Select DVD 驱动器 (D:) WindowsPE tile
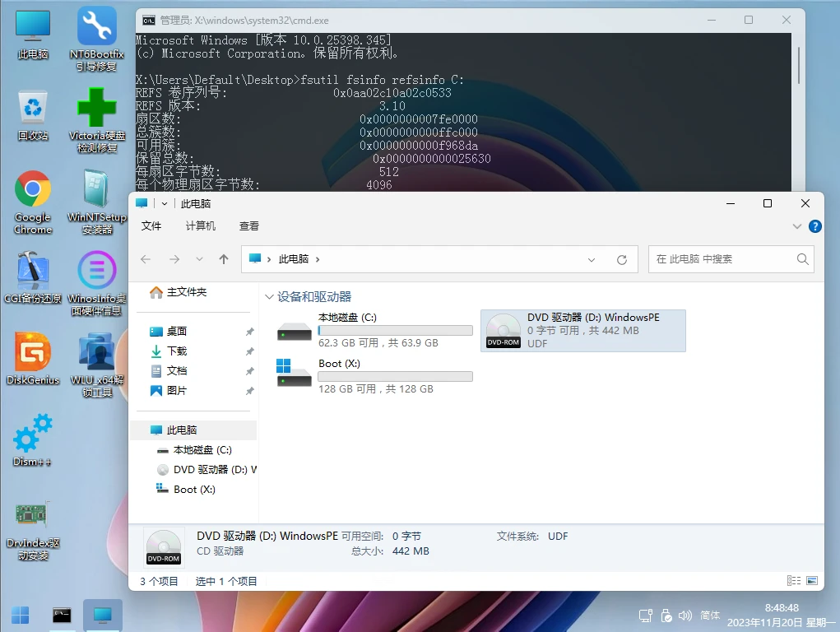840x632 pixels. (x=583, y=331)
